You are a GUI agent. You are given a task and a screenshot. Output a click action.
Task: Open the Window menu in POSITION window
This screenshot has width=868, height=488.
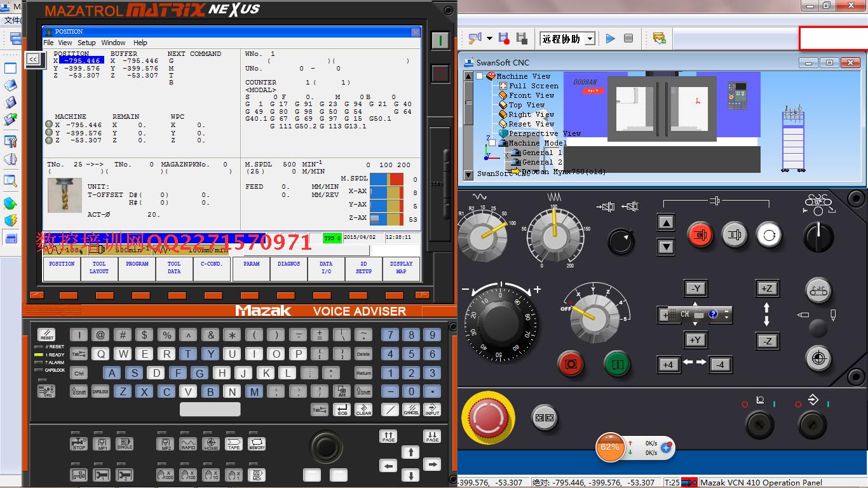[x=114, y=43]
